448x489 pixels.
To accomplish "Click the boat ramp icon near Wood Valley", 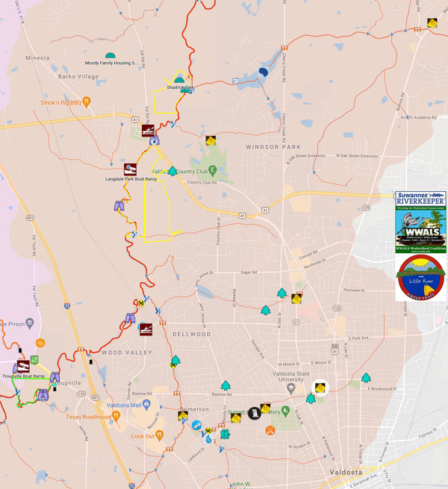I will (x=146, y=330).
